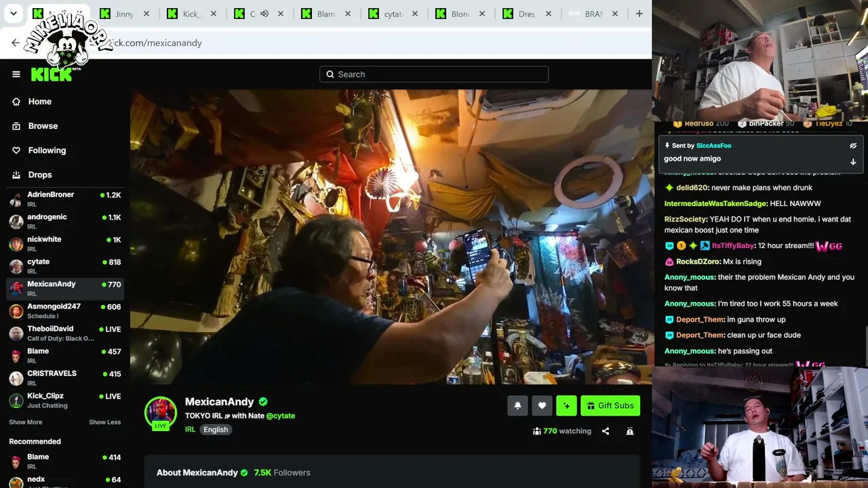Mute the audio-playing browser tab
Image resolution: width=868 pixels, height=488 pixels.
point(264,14)
